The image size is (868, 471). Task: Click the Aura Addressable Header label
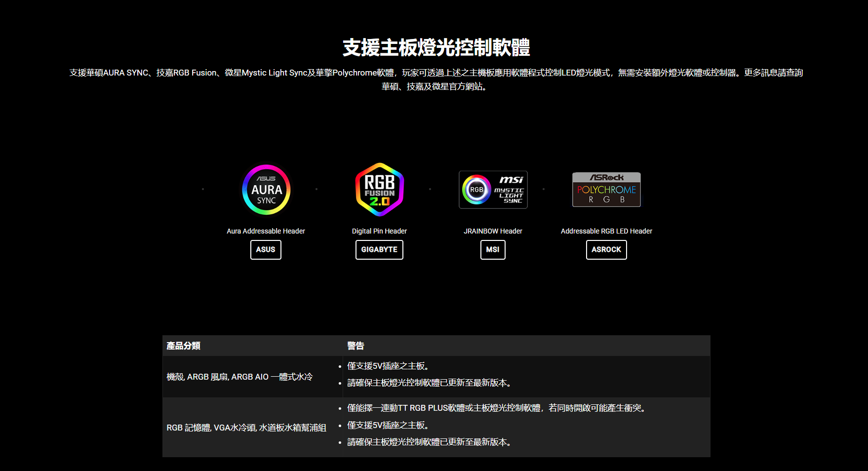coord(266,231)
